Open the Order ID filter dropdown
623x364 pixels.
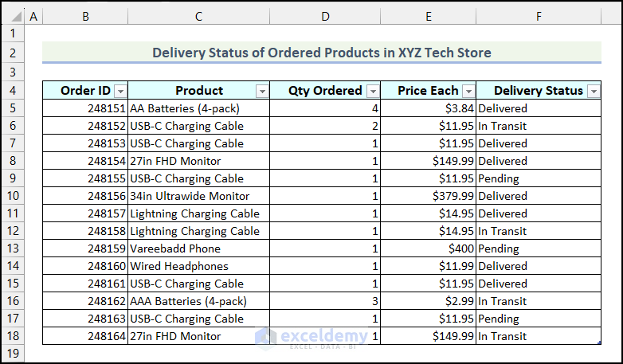pyautogui.click(x=120, y=92)
